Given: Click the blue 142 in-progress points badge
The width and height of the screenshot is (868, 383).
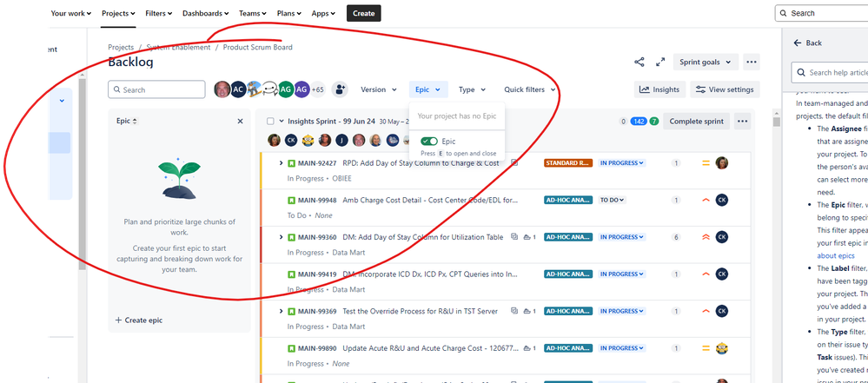Looking at the screenshot, I should pyautogui.click(x=639, y=122).
